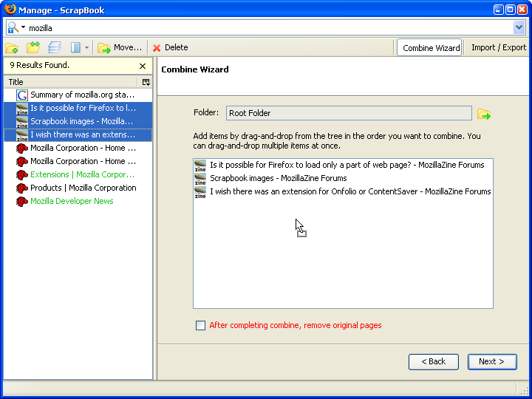Click the Google icon beside Summary item
Image resolution: width=532 pixels, height=399 pixels.
22,95
